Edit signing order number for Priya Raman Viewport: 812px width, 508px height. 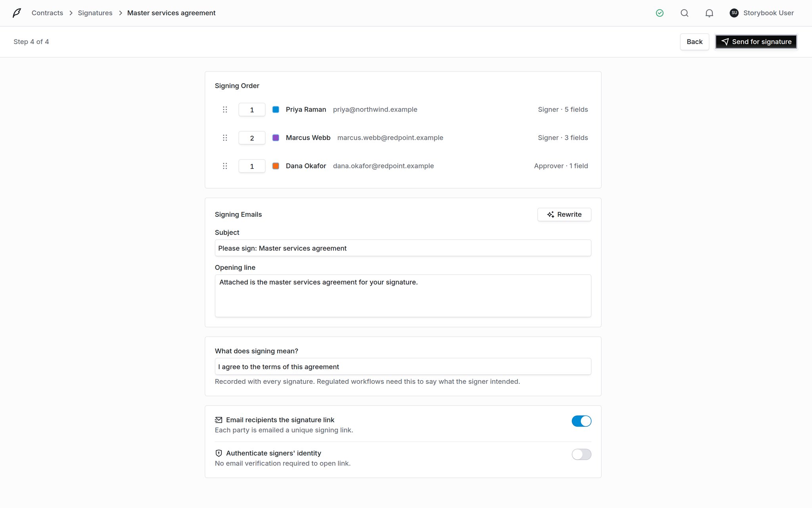coord(252,110)
